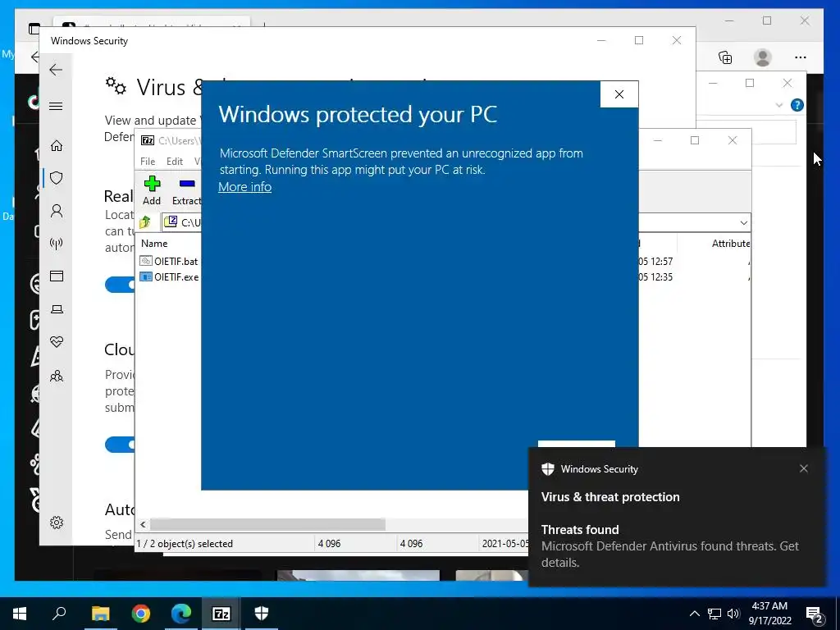Click the Add button in 7-Zip
Viewport: 840px width, 630px height.
(152, 190)
